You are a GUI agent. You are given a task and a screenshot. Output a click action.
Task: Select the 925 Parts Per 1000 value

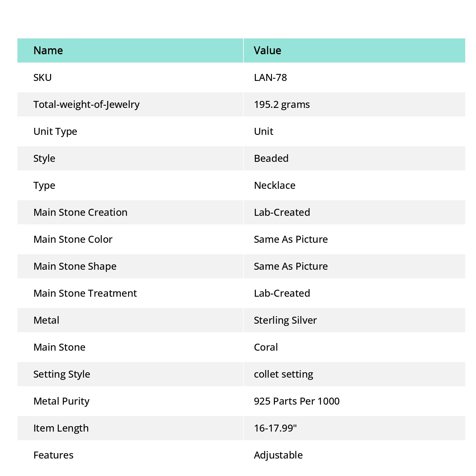point(297,401)
